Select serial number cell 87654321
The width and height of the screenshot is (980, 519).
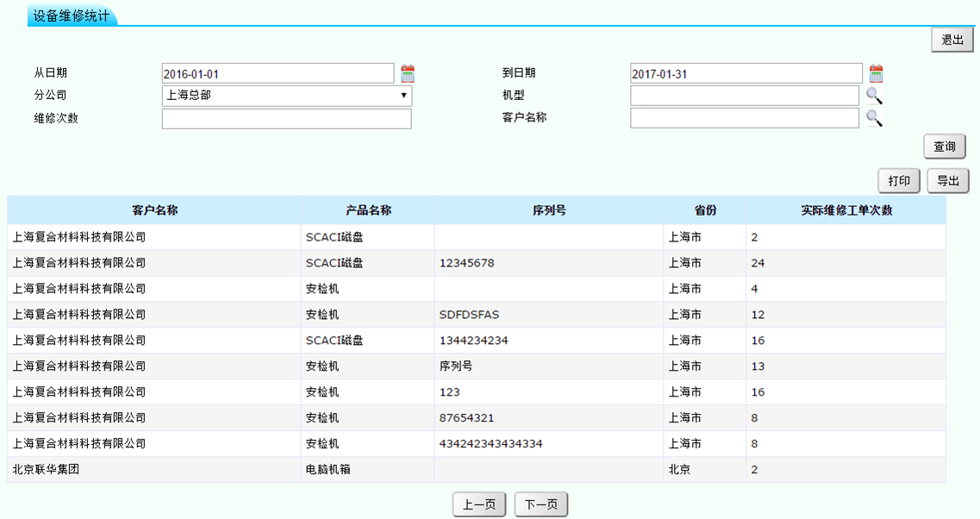pyautogui.click(x=549, y=418)
